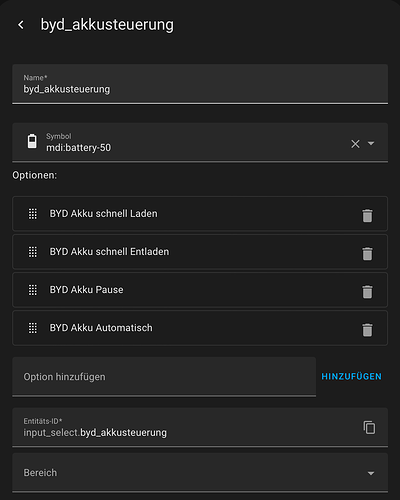Remove the BYD Akku Pause option
The image size is (400, 500).
(x=367, y=292)
